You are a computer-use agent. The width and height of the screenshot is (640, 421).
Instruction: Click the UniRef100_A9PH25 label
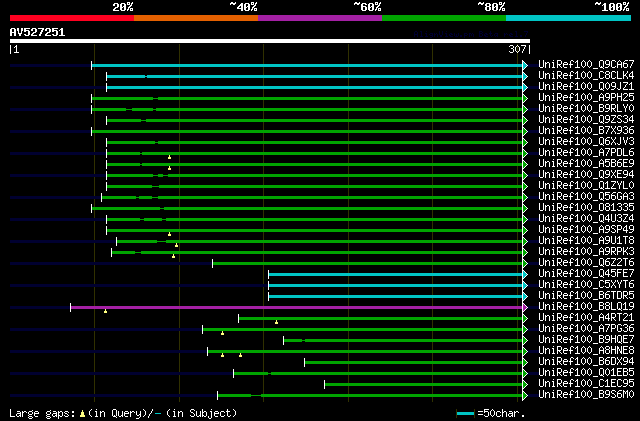586,98
